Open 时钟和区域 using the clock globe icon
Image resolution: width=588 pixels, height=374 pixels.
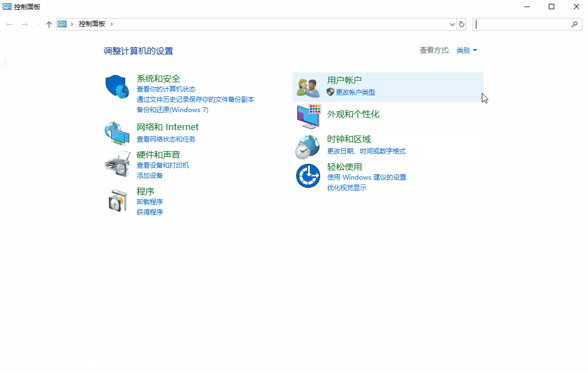click(308, 145)
